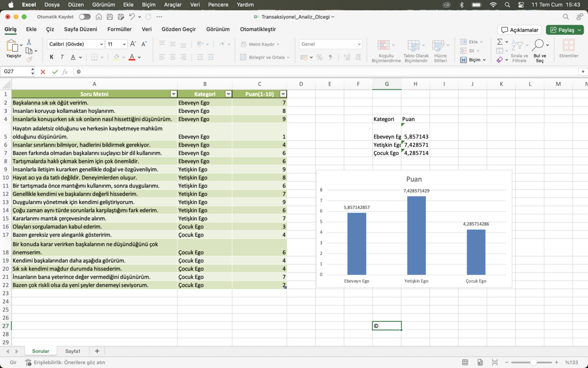This screenshot has height=368, width=588.
Task: Click the Eklentiler add-ins icon
Action: (569, 49)
